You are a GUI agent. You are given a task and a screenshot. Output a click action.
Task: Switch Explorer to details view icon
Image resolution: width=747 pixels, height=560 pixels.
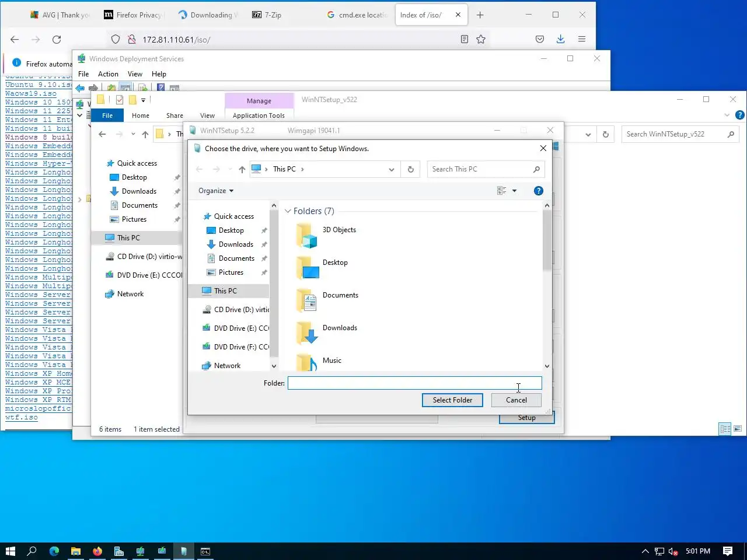(725, 429)
